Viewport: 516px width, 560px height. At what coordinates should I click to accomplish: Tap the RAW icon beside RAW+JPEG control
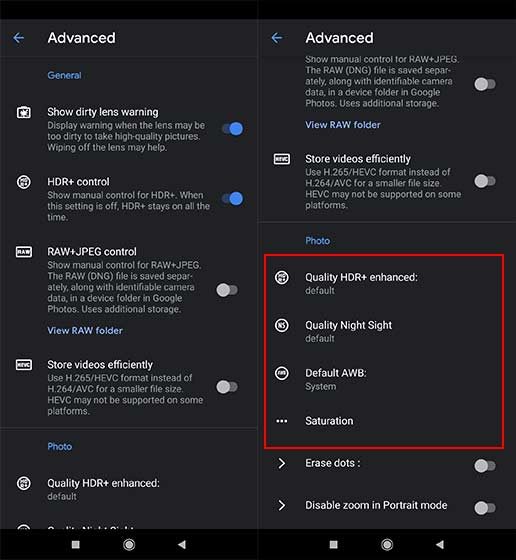[24, 252]
